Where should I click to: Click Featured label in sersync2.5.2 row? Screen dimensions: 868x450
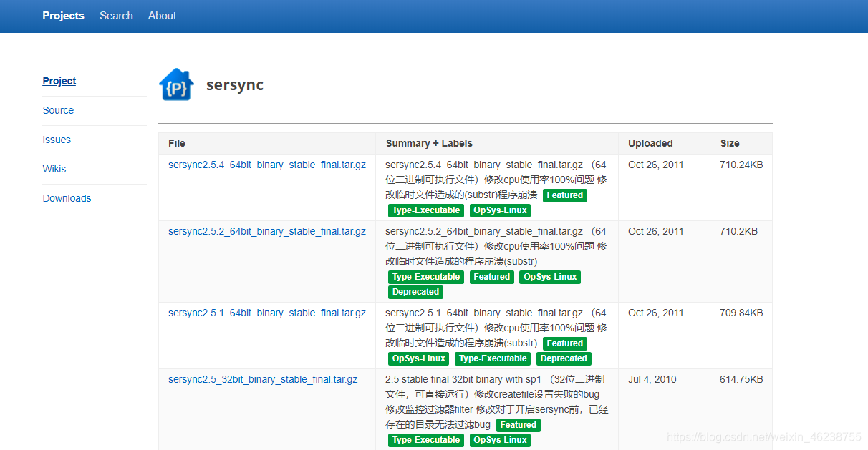coord(492,277)
